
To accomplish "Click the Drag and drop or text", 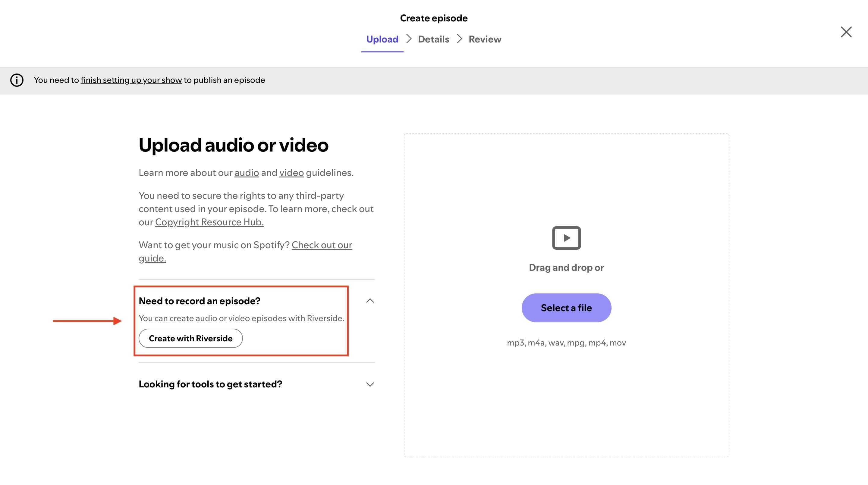I will pyautogui.click(x=566, y=268).
